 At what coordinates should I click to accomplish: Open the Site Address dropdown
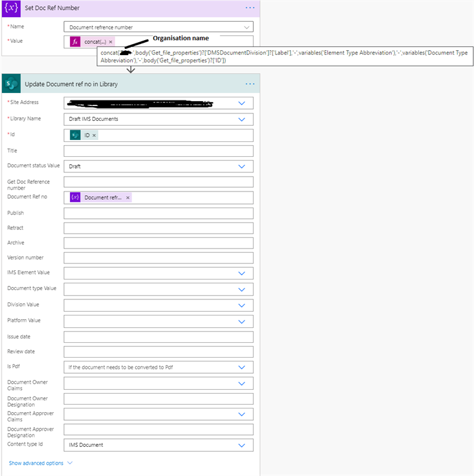tap(241, 104)
